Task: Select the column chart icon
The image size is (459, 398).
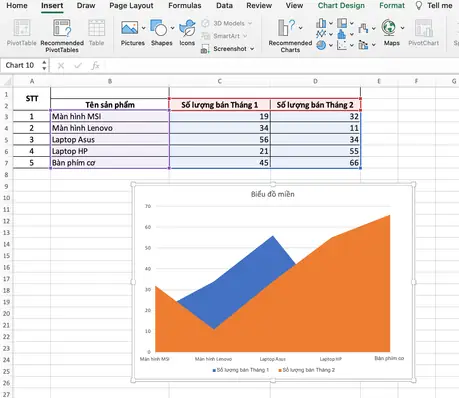Action: click(x=321, y=23)
